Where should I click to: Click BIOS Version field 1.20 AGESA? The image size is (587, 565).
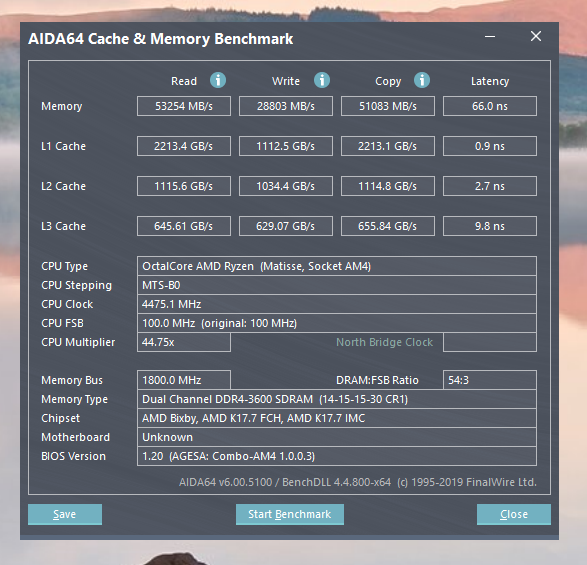coord(337,456)
